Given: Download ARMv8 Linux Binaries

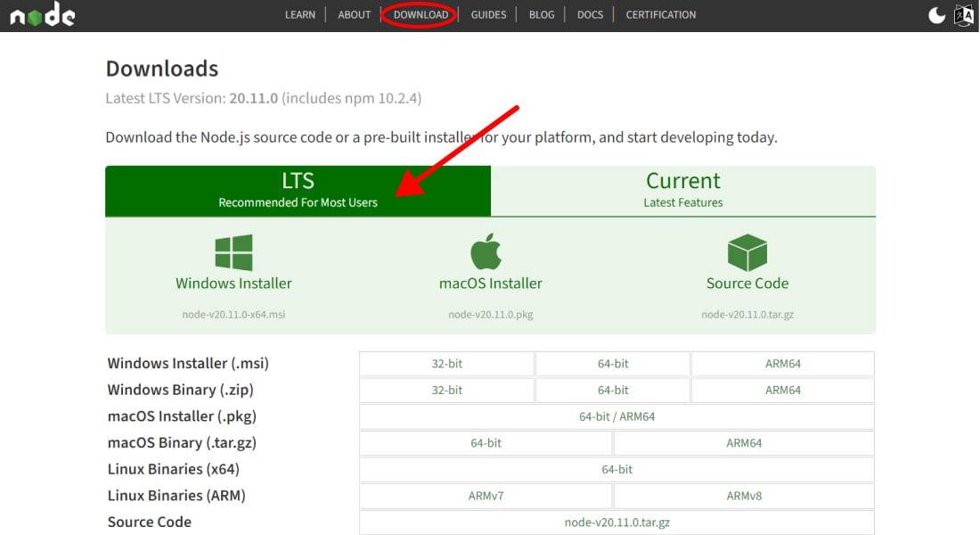Looking at the screenshot, I should tap(744, 496).
